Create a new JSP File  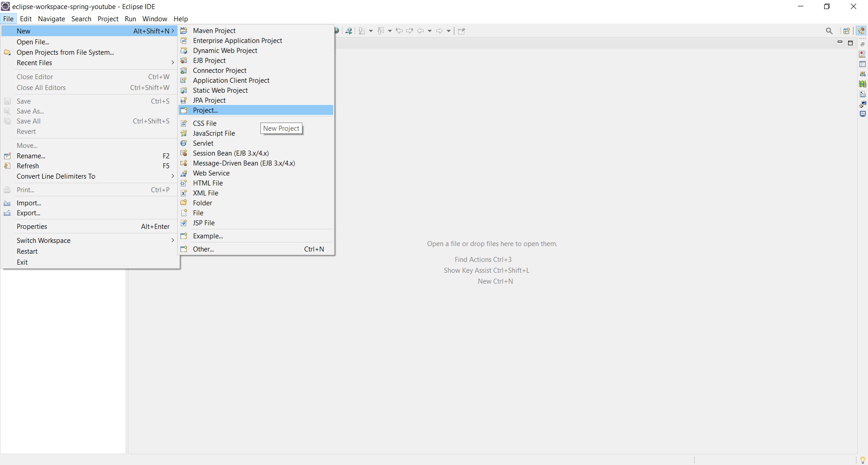256,223
